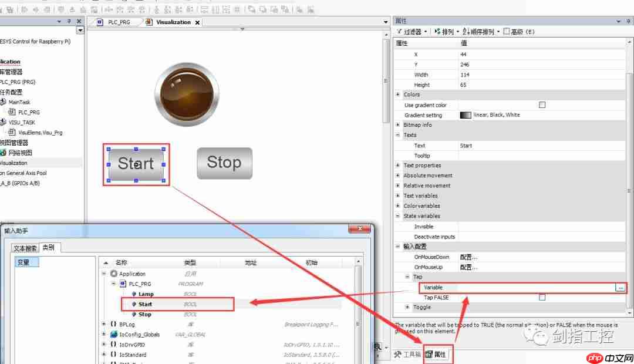
Task: Switch to 类别 tab in dialog
Action: [x=49, y=247]
